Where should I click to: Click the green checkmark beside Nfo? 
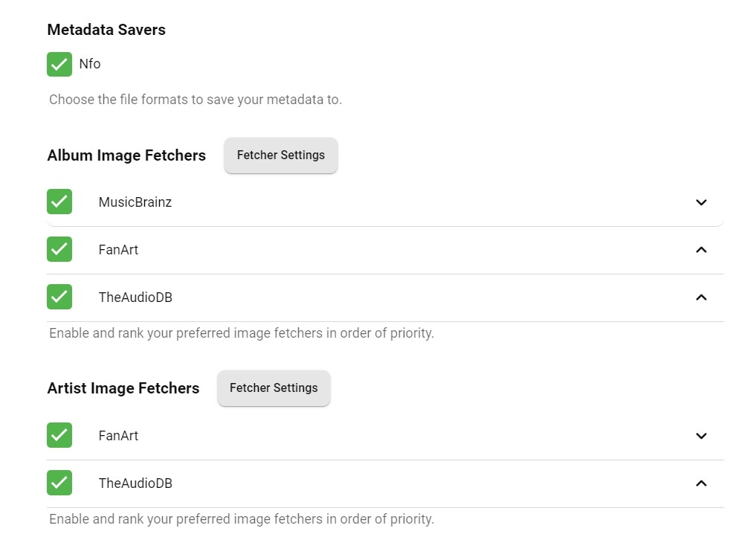click(59, 64)
